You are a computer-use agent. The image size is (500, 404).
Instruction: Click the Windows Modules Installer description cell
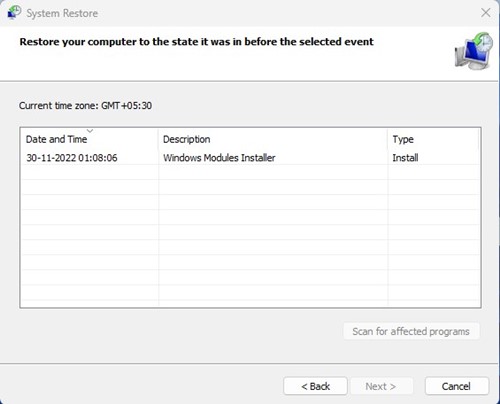[219, 158]
